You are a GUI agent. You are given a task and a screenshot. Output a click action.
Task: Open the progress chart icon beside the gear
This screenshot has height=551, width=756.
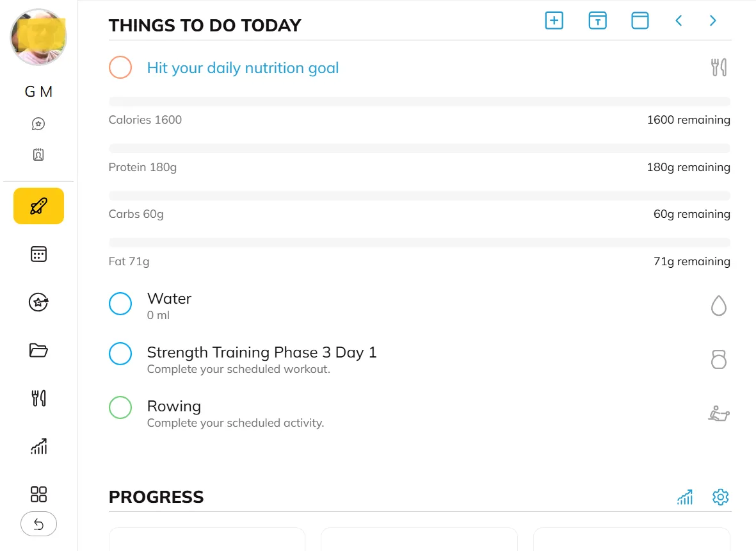[x=685, y=497]
